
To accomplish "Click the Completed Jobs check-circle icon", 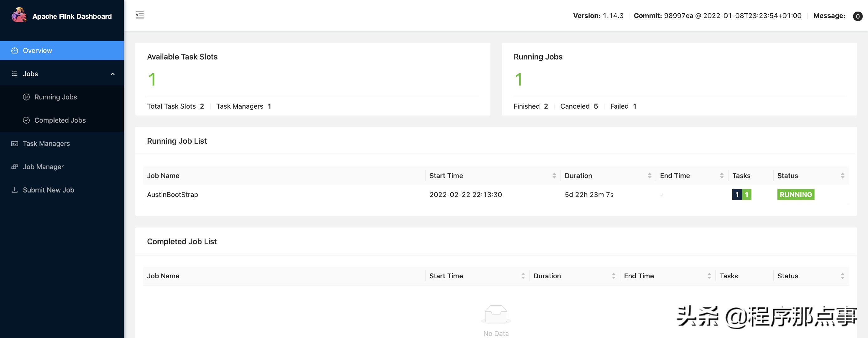I will point(26,120).
